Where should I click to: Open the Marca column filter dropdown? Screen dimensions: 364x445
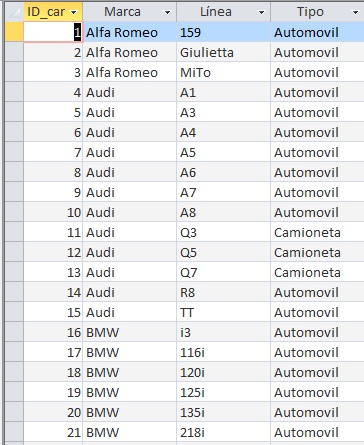click(168, 13)
